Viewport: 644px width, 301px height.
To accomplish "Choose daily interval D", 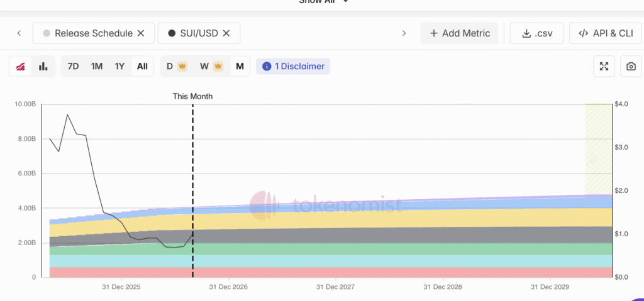I will click(x=177, y=67).
